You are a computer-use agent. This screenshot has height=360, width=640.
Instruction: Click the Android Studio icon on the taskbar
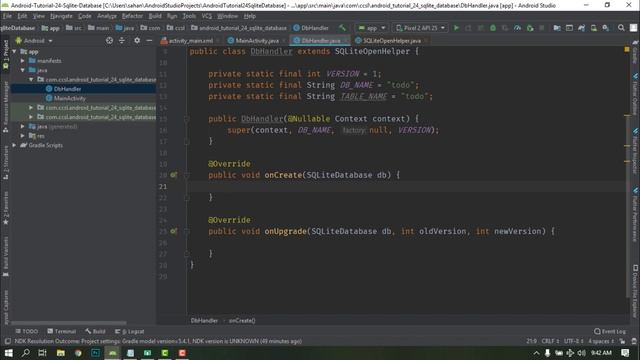coord(113,353)
